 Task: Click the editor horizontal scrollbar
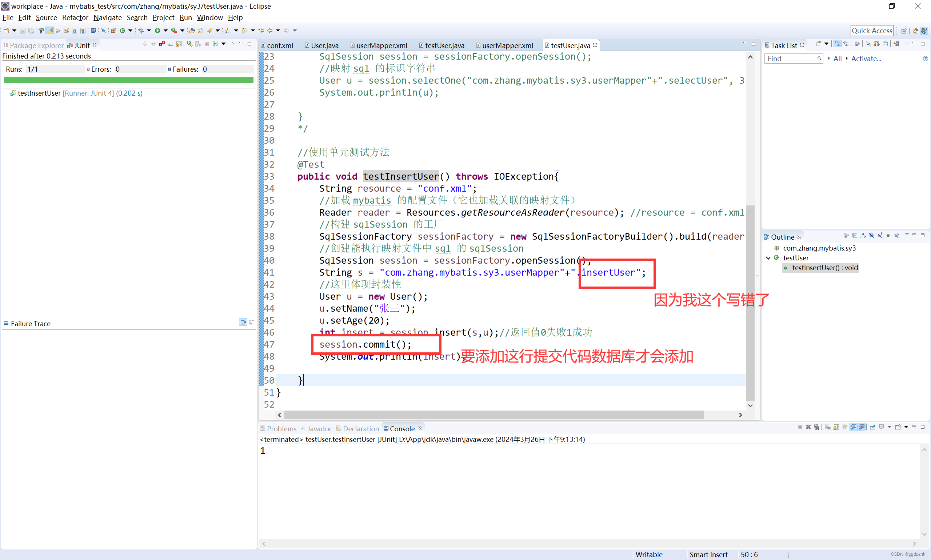tap(494, 415)
